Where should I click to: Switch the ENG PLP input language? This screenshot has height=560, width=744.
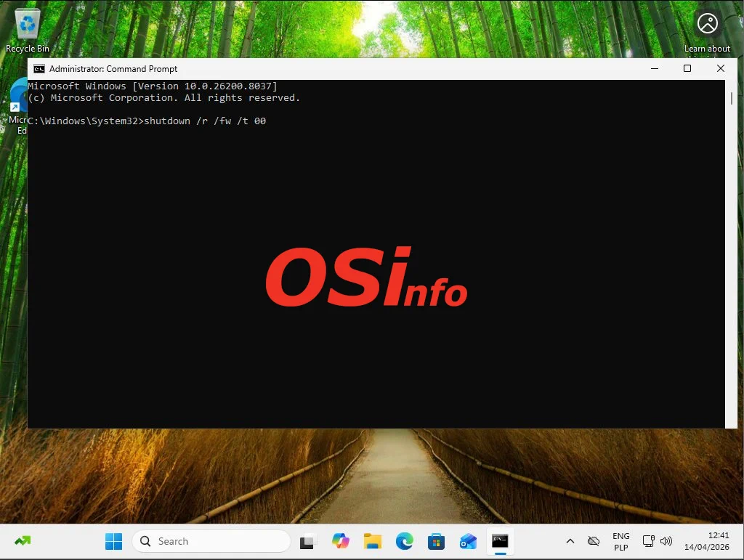pyautogui.click(x=620, y=542)
